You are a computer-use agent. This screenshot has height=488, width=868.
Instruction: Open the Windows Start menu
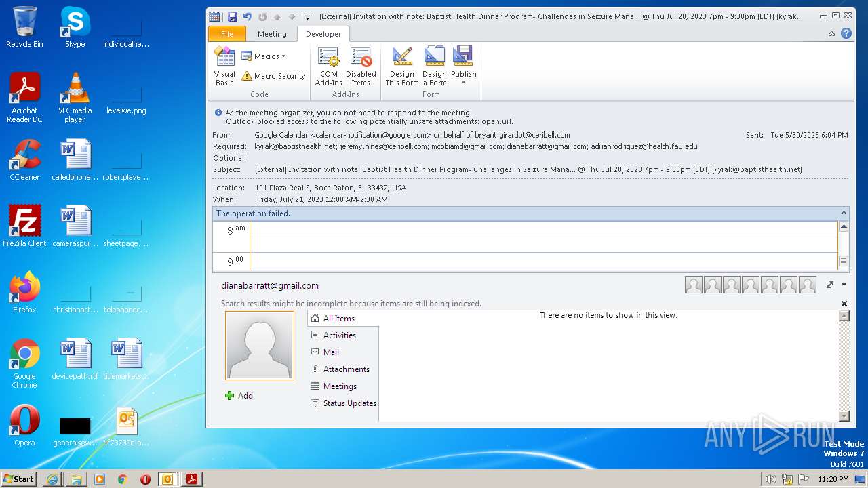click(x=18, y=479)
